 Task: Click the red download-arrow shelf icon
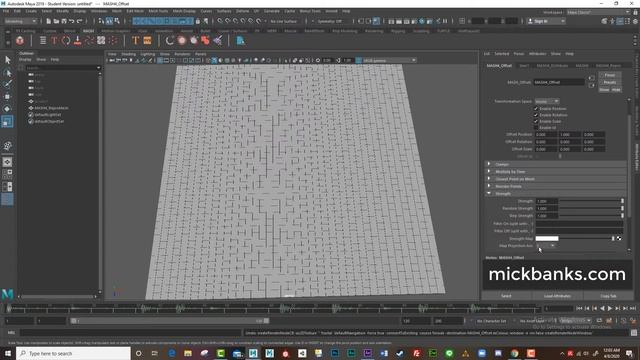[78, 40]
